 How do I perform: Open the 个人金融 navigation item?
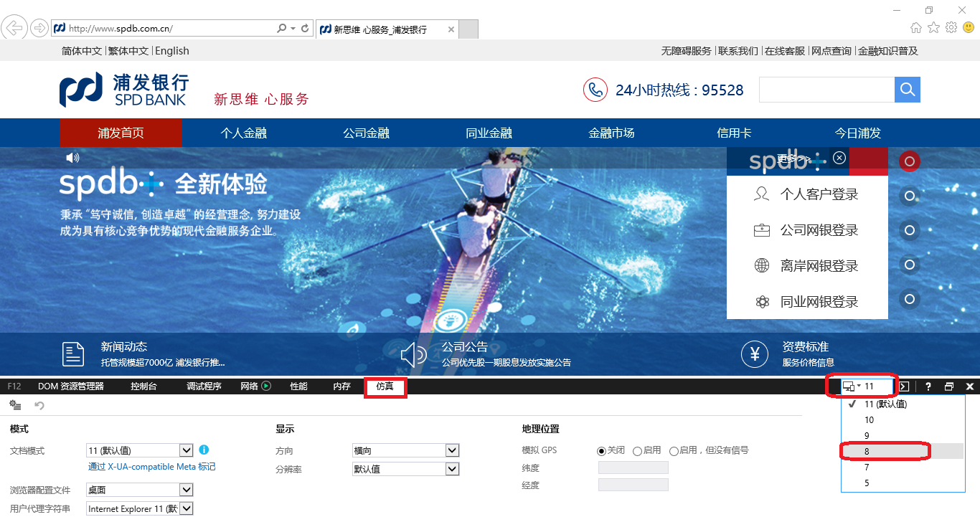243,133
